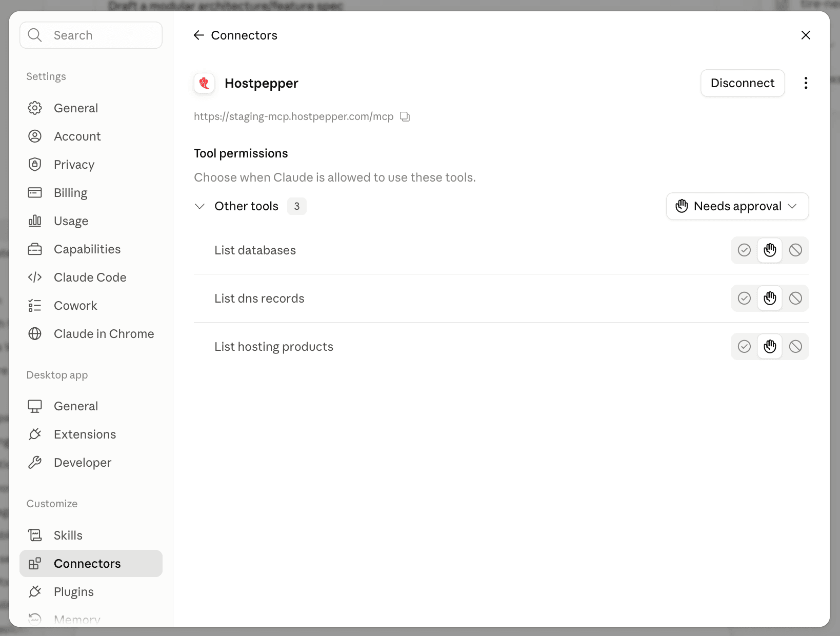Image resolution: width=840 pixels, height=636 pixels.
Task: Click the Skills scroll icon
Action: point(35,535)
